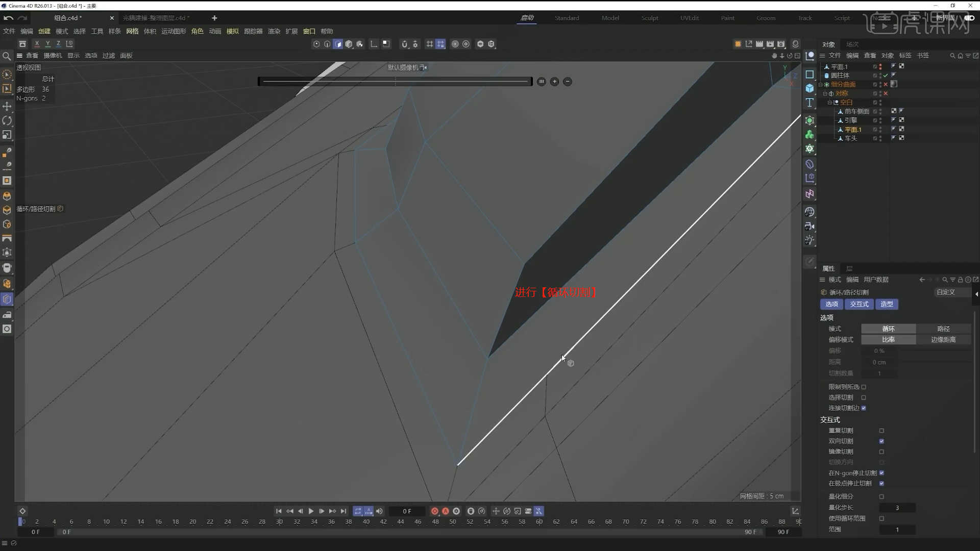This screenshot has height=551, width=980.
Task: Open Attributes panel hamburger menu
Action: [x=822, y=280]
